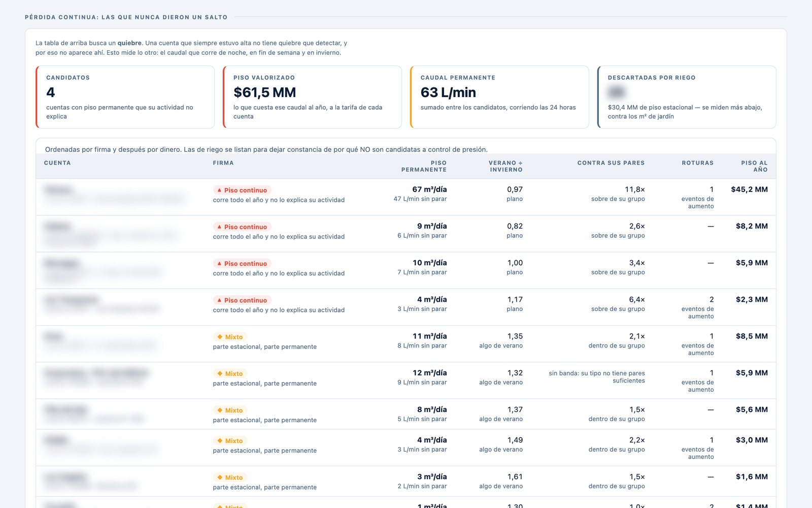Click the $2,3 MM value

pos(752,300)
